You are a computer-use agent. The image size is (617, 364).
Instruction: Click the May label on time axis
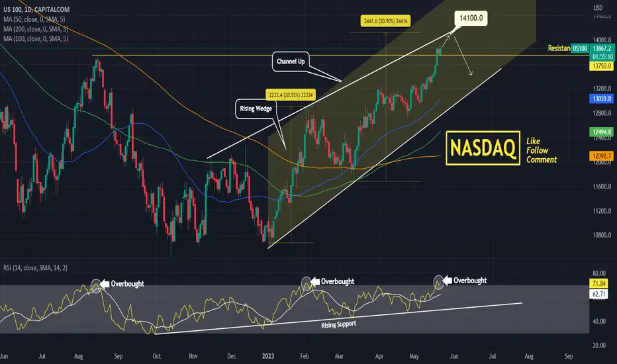414,356
